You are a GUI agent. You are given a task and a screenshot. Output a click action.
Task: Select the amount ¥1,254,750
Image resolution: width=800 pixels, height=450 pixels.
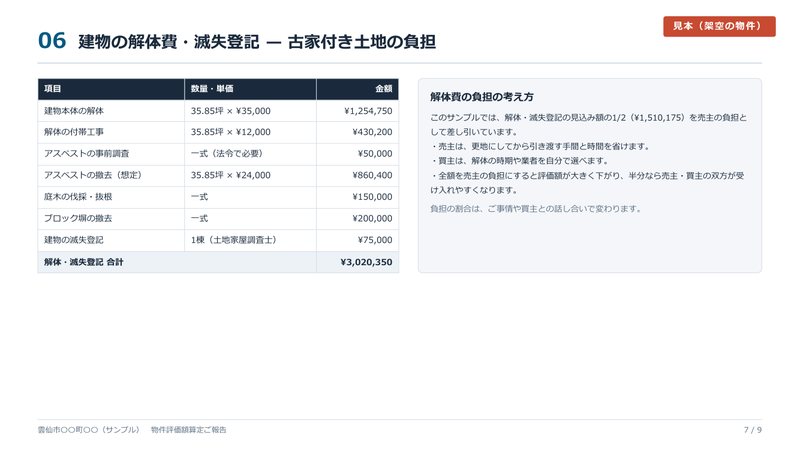click(368, 111)
